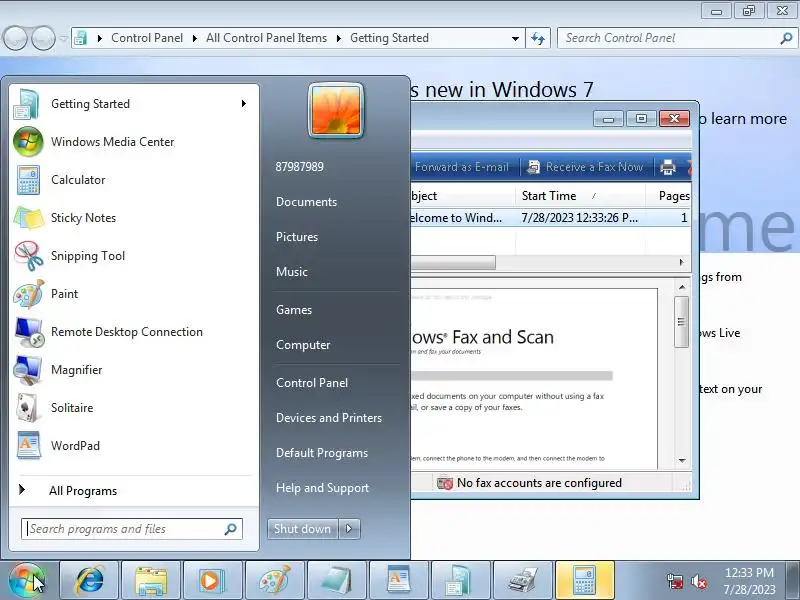Click the user account picture
The height and width of the screenshot is (600, 800).
[x=336, y=110]
